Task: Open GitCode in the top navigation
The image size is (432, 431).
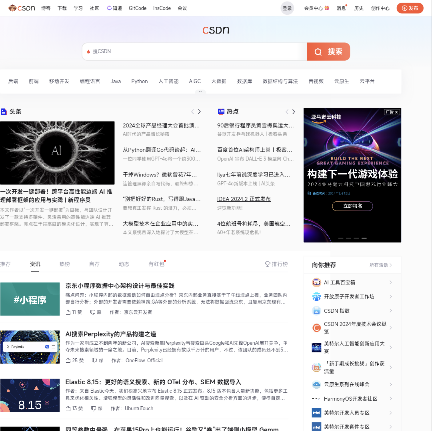Action: (137, 8)
